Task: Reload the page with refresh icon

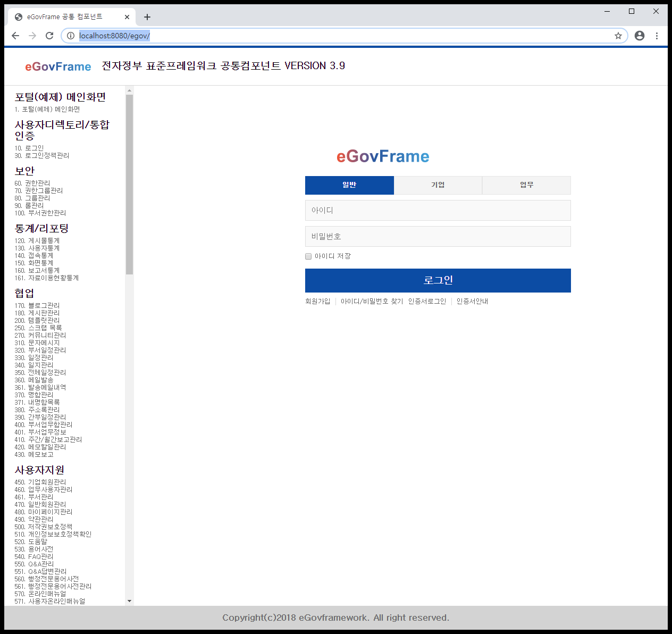Action: (x=49, y=36)
